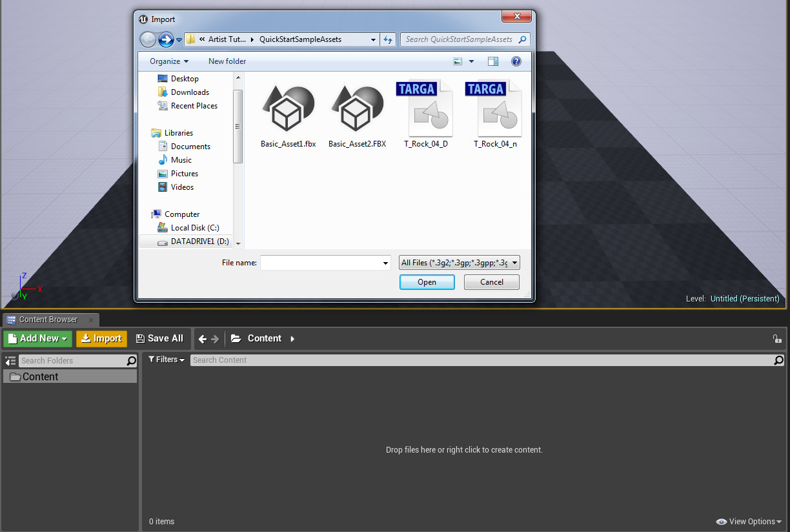Click the Search Folders magnifier icon

[132, 361]
